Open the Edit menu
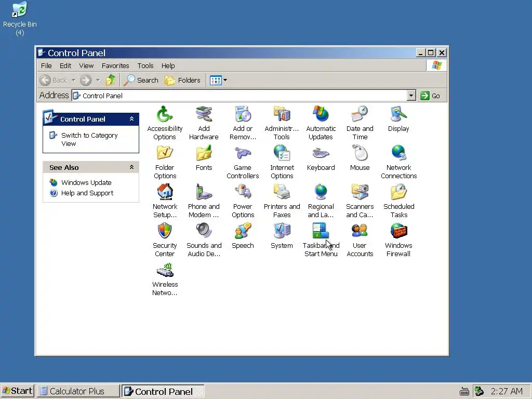This screenshot has width=532, height=399. 65,66
